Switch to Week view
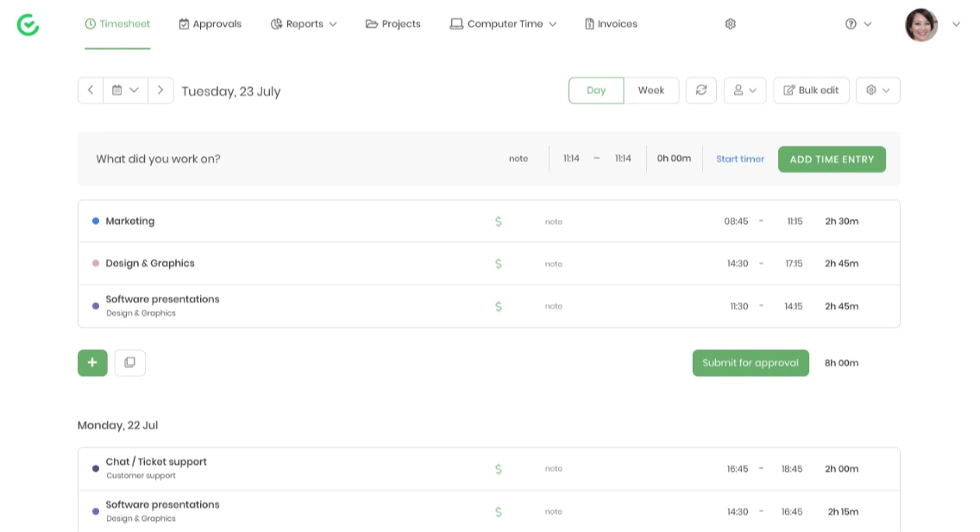 pos(651,91)
